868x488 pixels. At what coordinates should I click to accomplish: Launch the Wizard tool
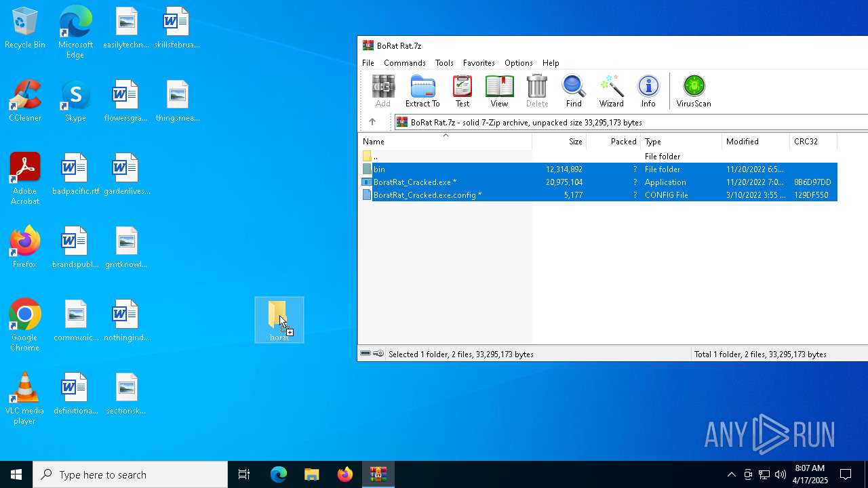click(x=611, y=91)
